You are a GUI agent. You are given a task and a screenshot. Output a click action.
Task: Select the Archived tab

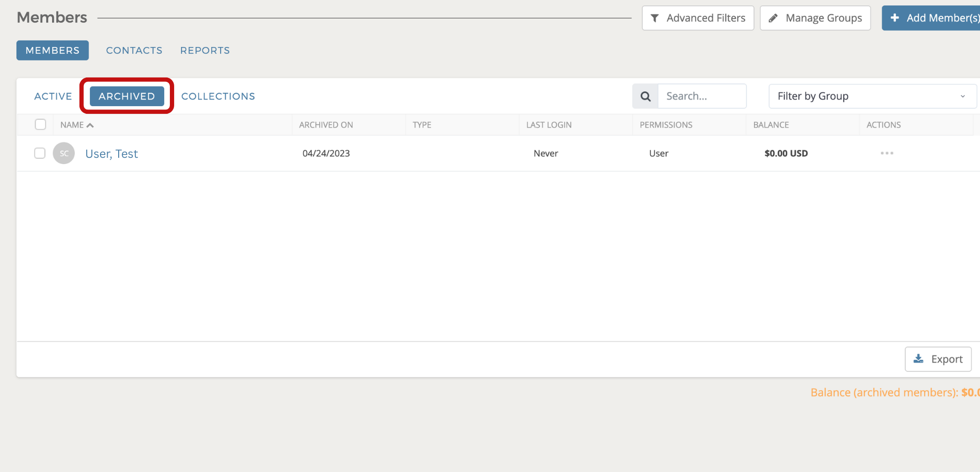[127, 96]
